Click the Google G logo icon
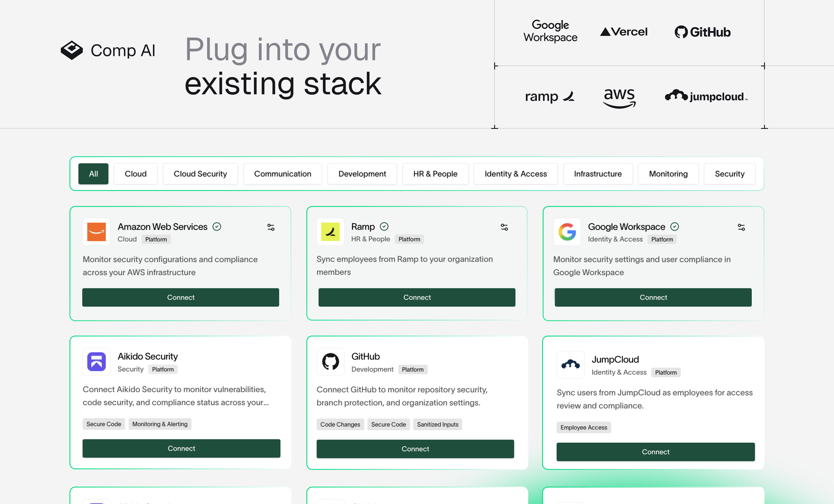Image resolution: width=834 pixels, height=504 pixels. [x=567, y=232]
